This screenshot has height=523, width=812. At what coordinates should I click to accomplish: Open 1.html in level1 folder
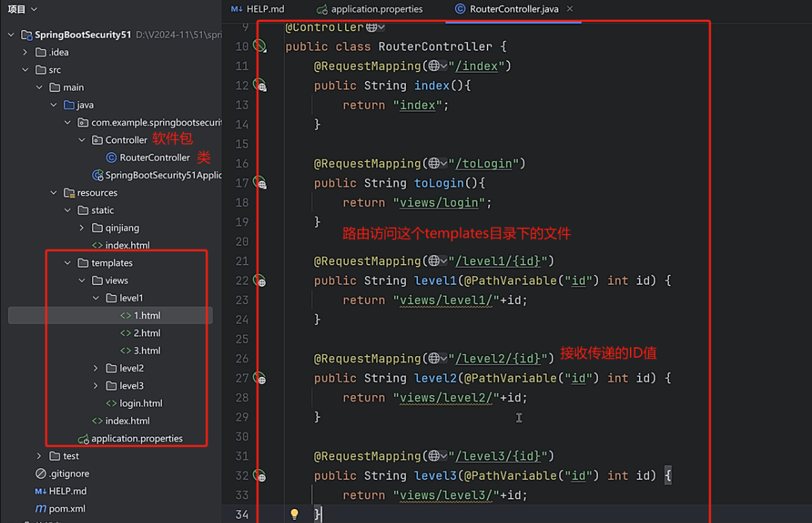coord(140,315)
